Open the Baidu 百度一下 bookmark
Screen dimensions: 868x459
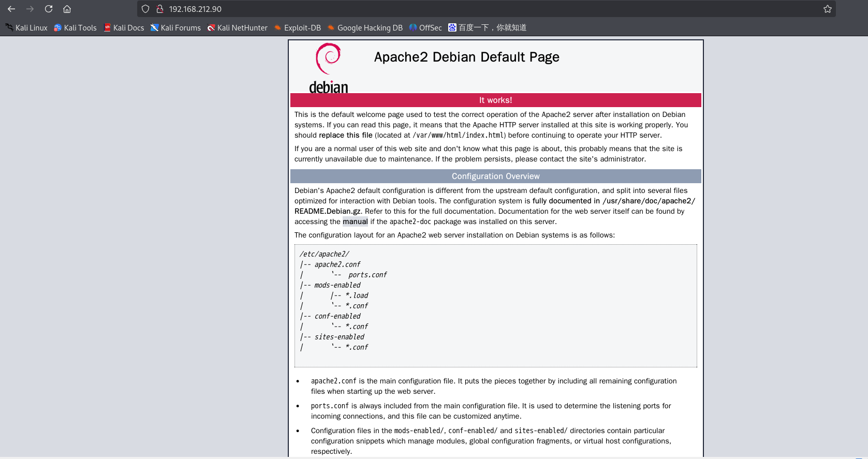pyautogui.click(x=487, y=27)
